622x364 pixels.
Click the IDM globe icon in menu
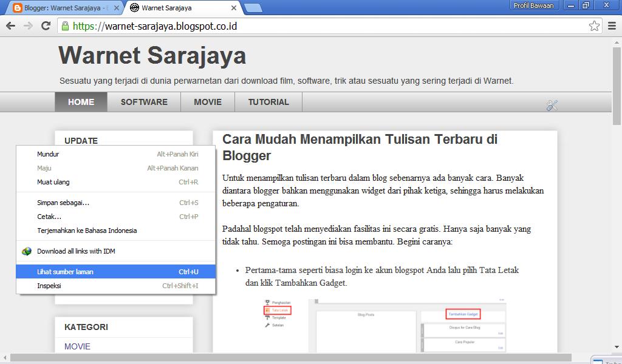(27, 251)
